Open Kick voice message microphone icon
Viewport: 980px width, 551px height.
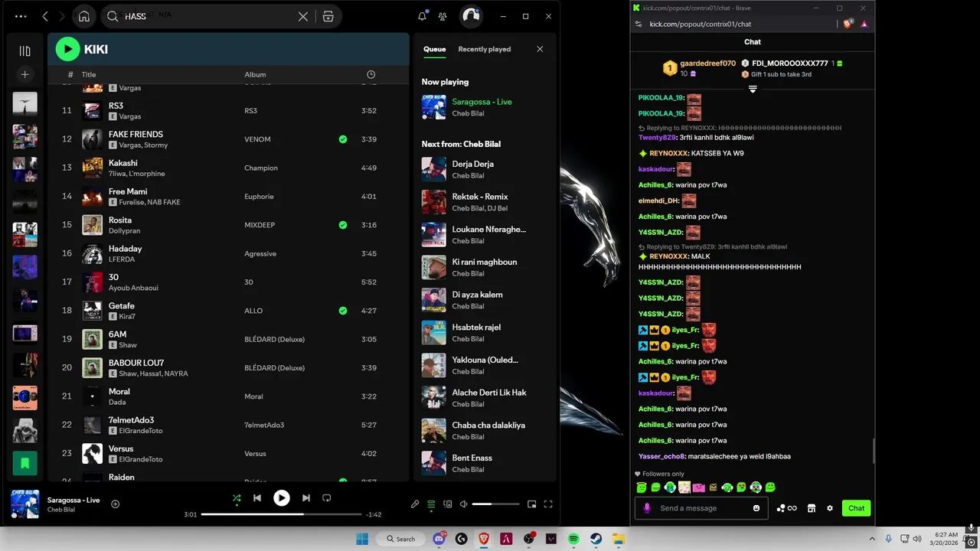tap(647, 508)
